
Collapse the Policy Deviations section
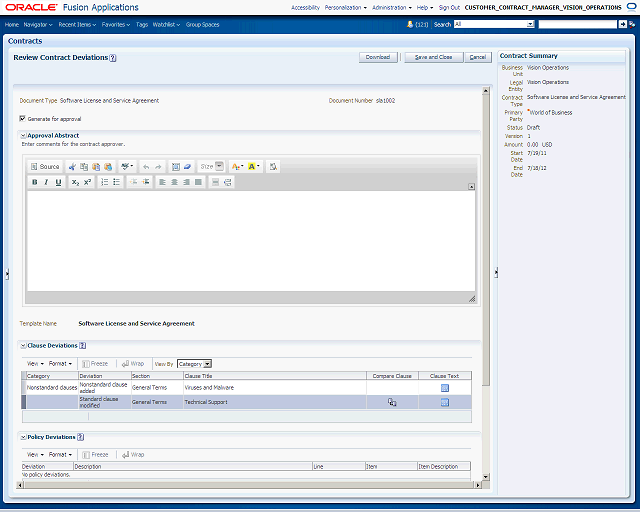point(23,437)
